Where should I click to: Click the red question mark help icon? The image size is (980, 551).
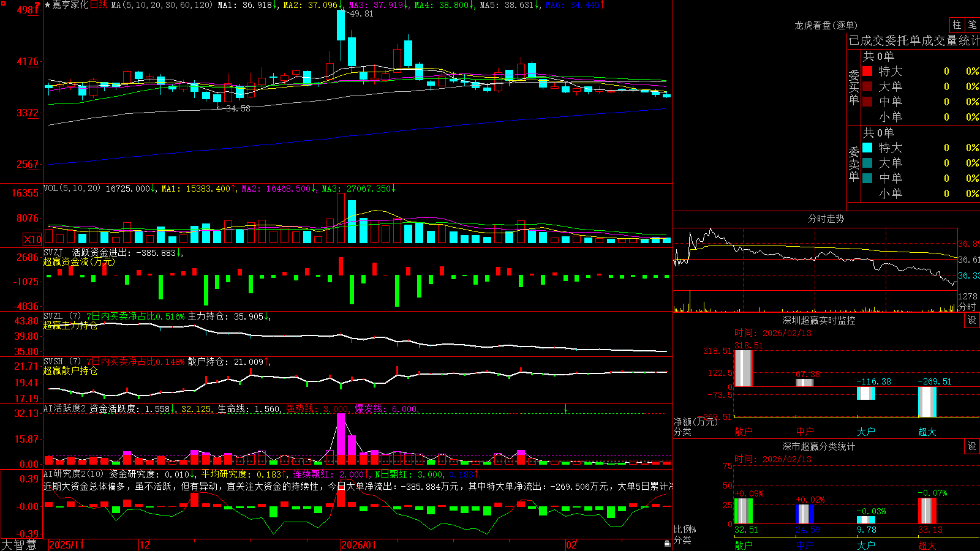(x=37, y=6)
